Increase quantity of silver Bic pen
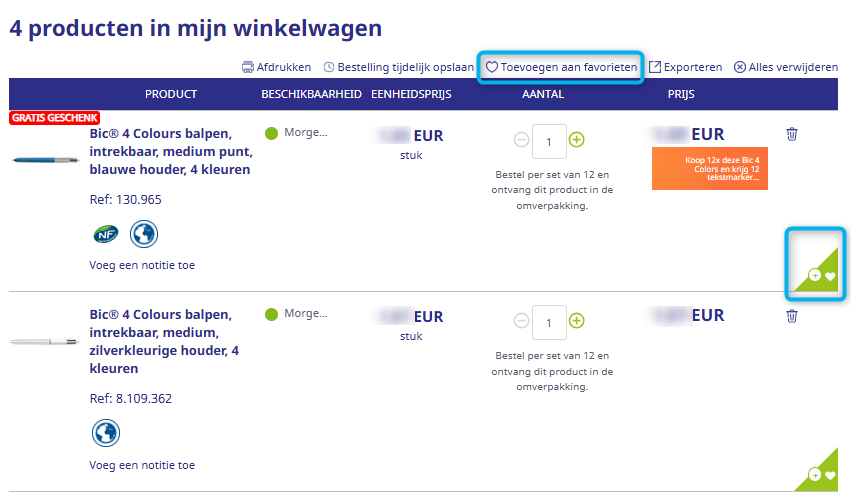 (577, 321)
